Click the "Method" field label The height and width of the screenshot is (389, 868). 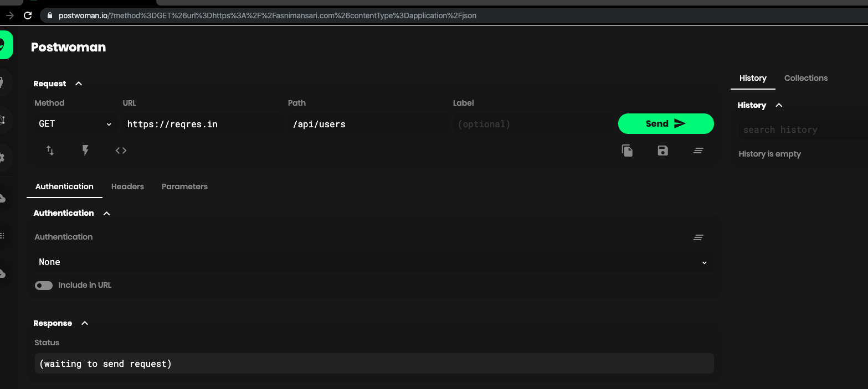coord(49,103)
